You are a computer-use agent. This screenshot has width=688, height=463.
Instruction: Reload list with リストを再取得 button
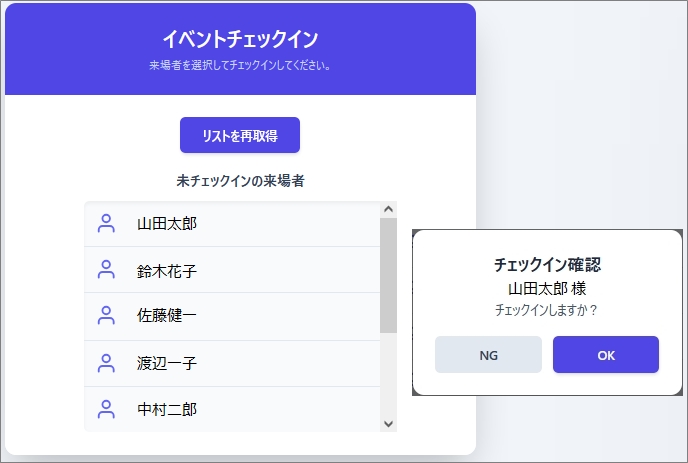[240, 135]
